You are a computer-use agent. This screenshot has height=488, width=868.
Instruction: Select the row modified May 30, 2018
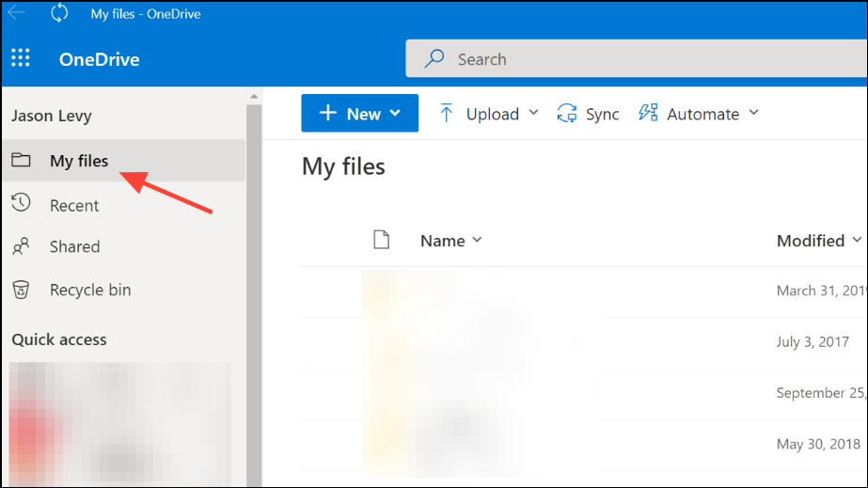pos(584,445)
